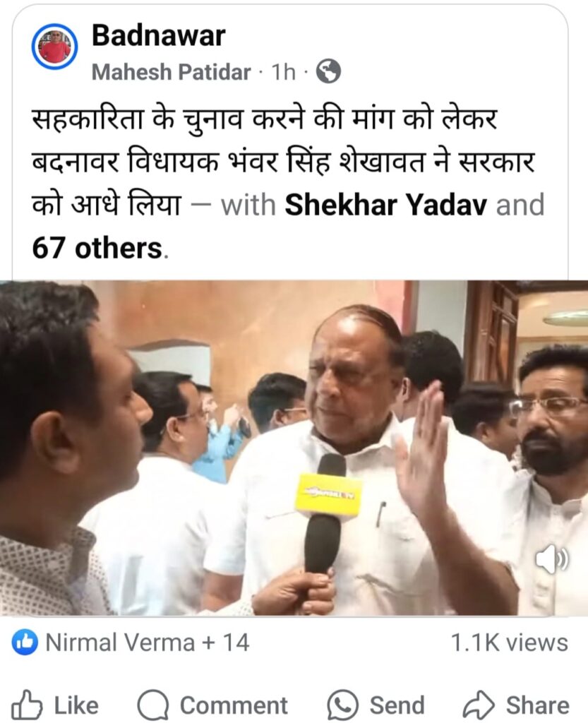Toggle the video sound speaker icon
The height and width of the screenshot is (723, 588).
[551, 560]
